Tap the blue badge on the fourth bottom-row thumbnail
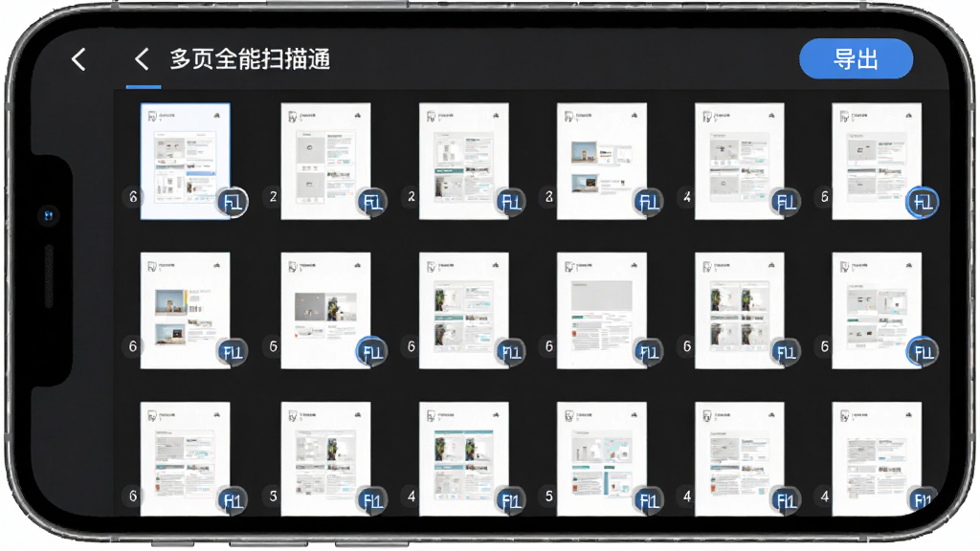This screenshot has width=980, height=551. pyautogui.click(x=648, y=500)
